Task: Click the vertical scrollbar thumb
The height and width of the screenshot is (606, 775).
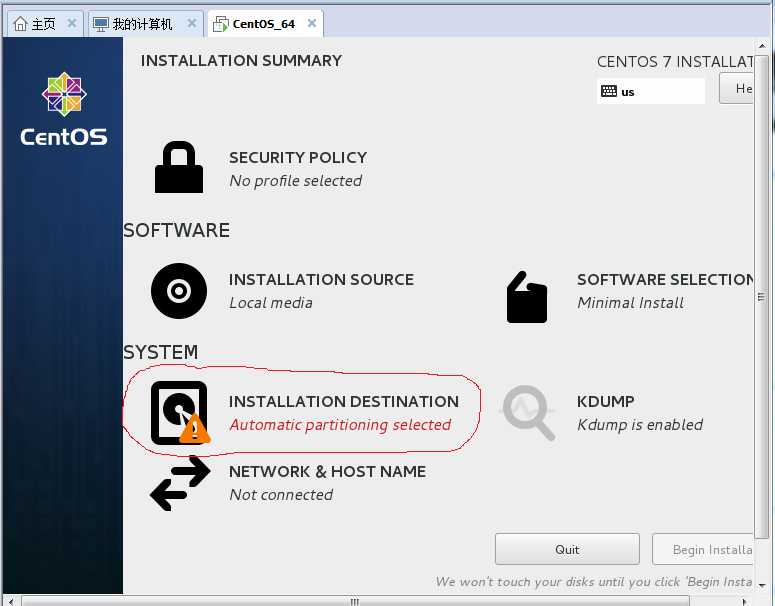Action: point(761,297)
